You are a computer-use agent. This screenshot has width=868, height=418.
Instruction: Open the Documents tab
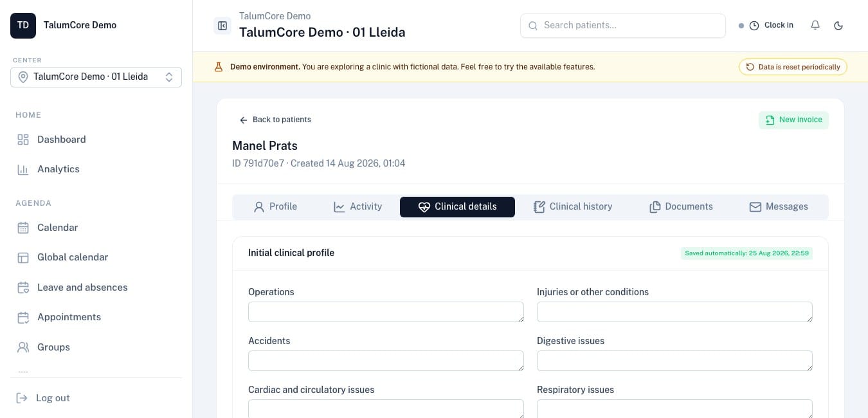[681, 206]
